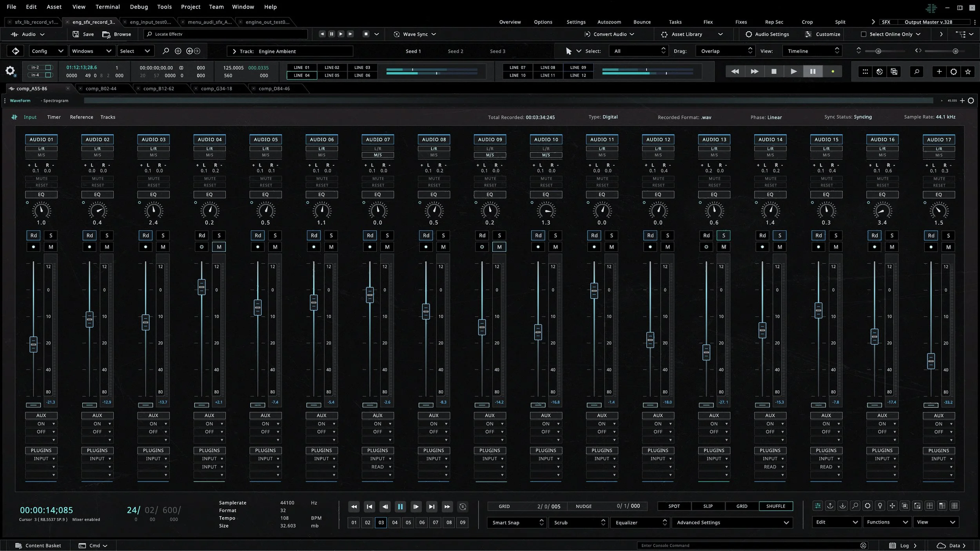Screen dimensions: 980x551
Task: Select the SHUFFLE edit mode button
Action: 775,506
